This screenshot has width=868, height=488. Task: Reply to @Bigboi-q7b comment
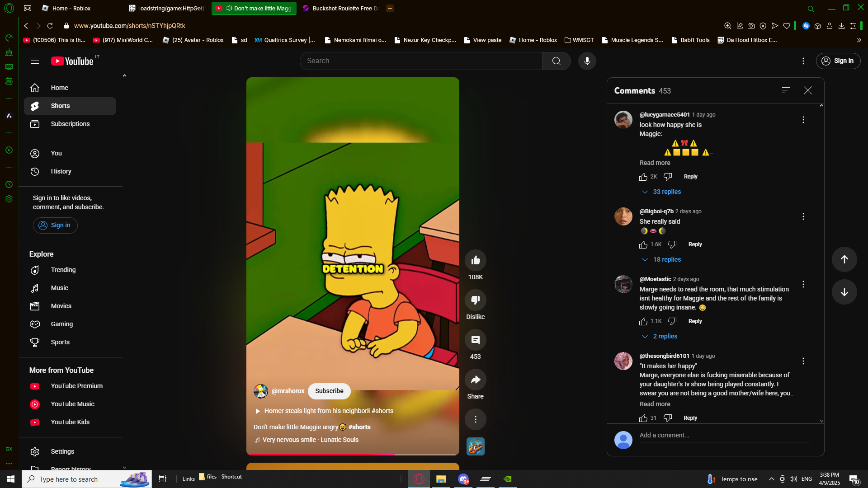point(695,244)
